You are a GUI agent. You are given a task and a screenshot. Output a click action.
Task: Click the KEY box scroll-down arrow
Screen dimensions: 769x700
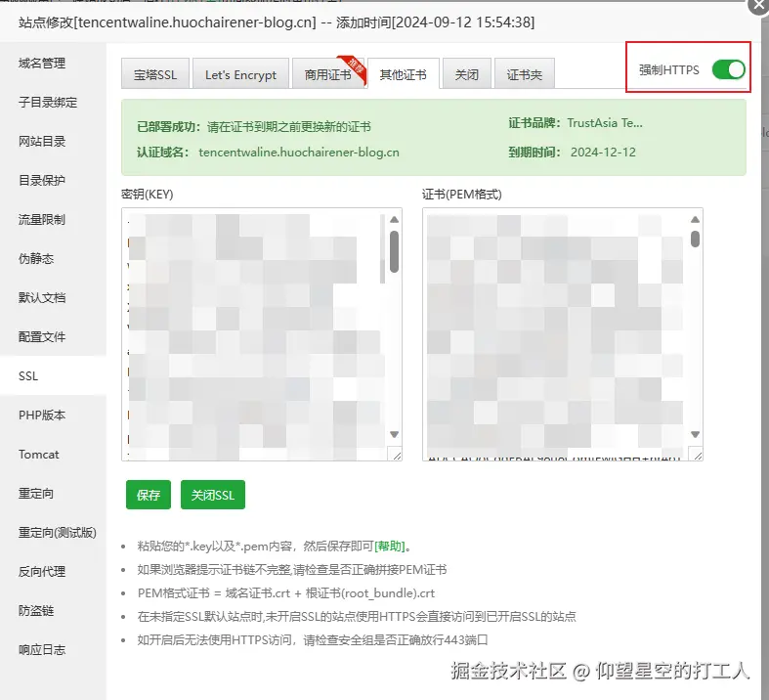click(395, 434)
